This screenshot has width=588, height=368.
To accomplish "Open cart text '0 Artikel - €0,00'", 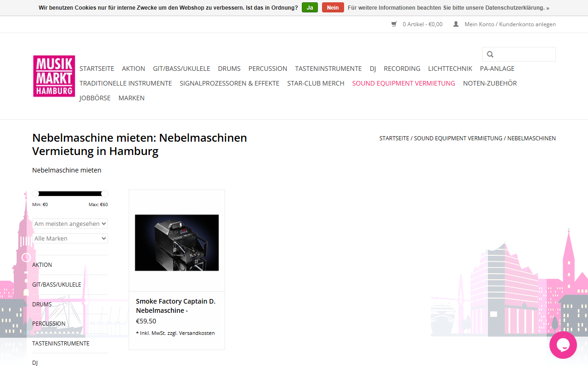I will 423,24.
